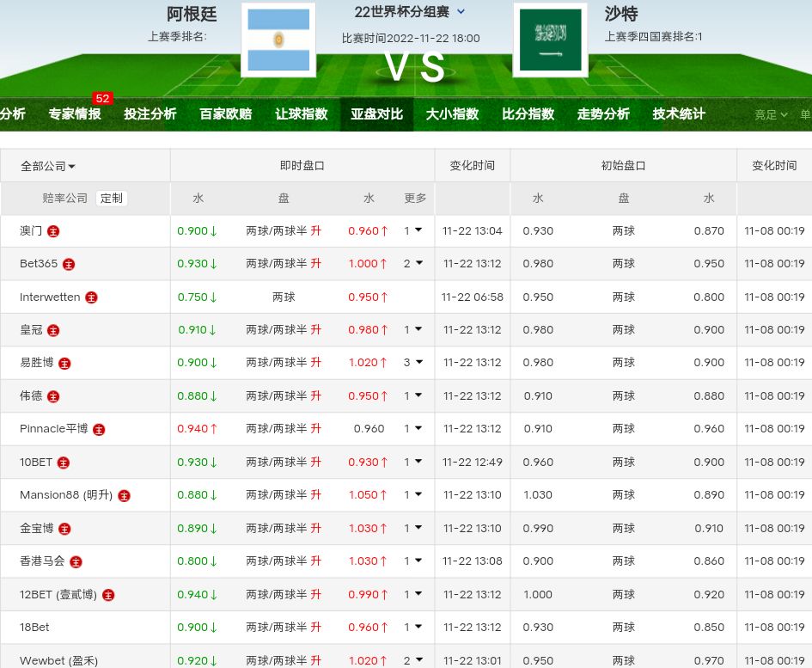Click the 主 badge beside Interwetten
Viewport: 812px width, 668px height.
pos(91,297)
